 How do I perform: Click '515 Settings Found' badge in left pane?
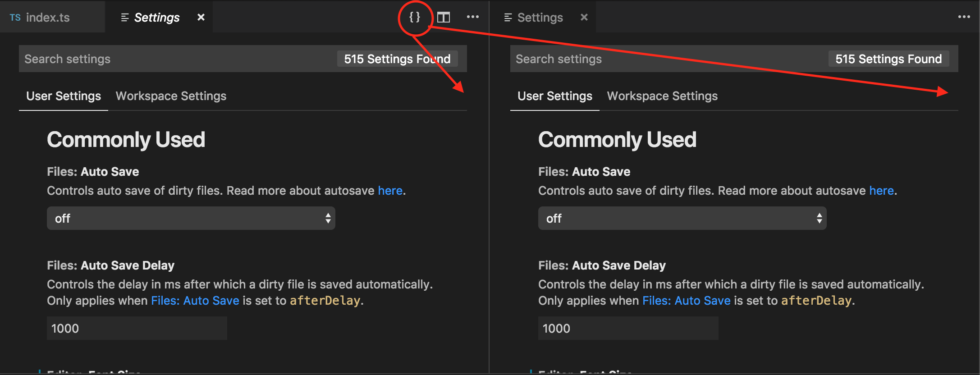point(398,59)
